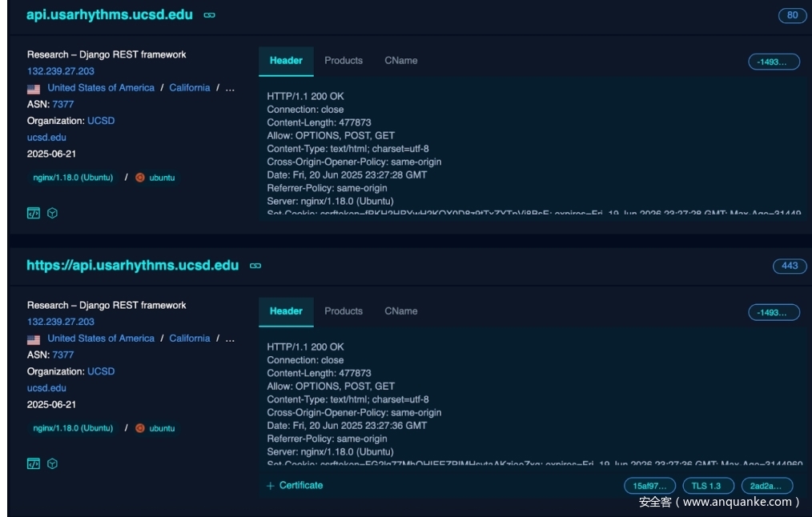
Task: Switch to the Products tab in the first result
Action: click(x=344, y=61)
